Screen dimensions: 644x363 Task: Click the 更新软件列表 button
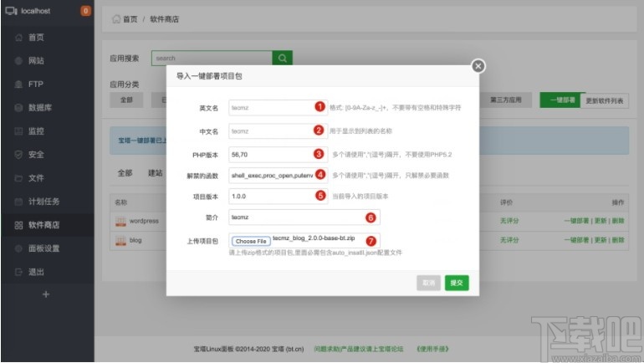(604, 100)
